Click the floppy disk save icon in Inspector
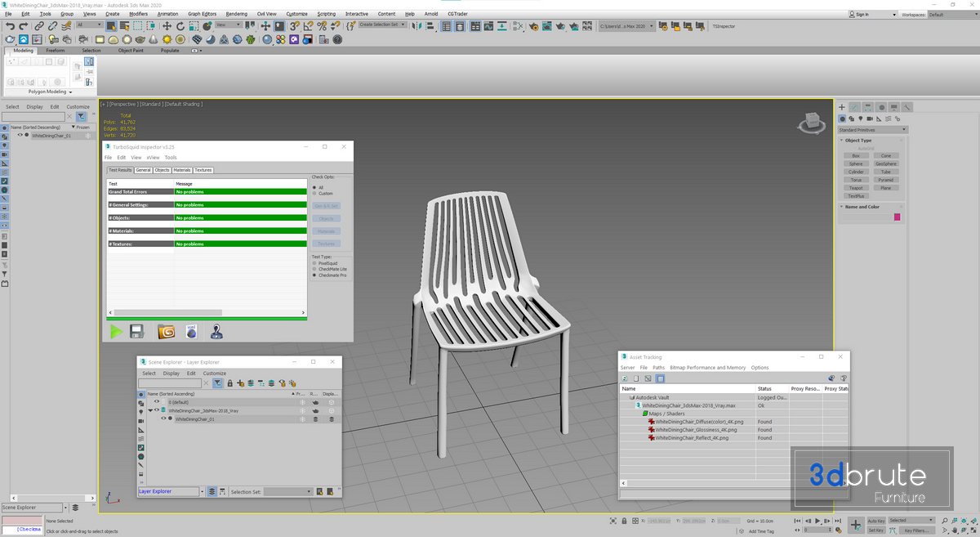Viewport: 980px width, 537px height. 137,331
